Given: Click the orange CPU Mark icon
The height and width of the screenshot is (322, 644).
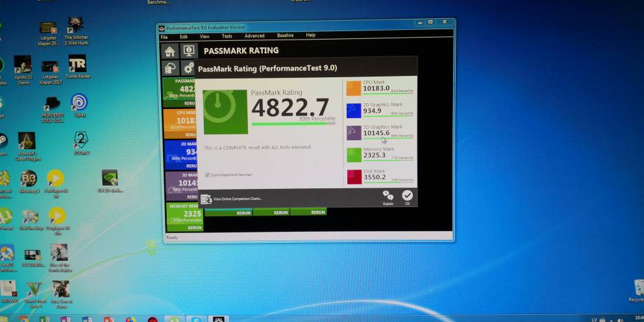Looking at the screenshot, I should 353,88.
